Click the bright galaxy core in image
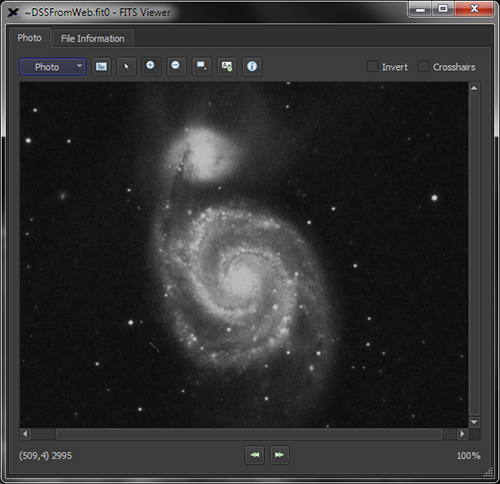Image resolution: width=500 pixels, height=484 pixels. [241, 277]
